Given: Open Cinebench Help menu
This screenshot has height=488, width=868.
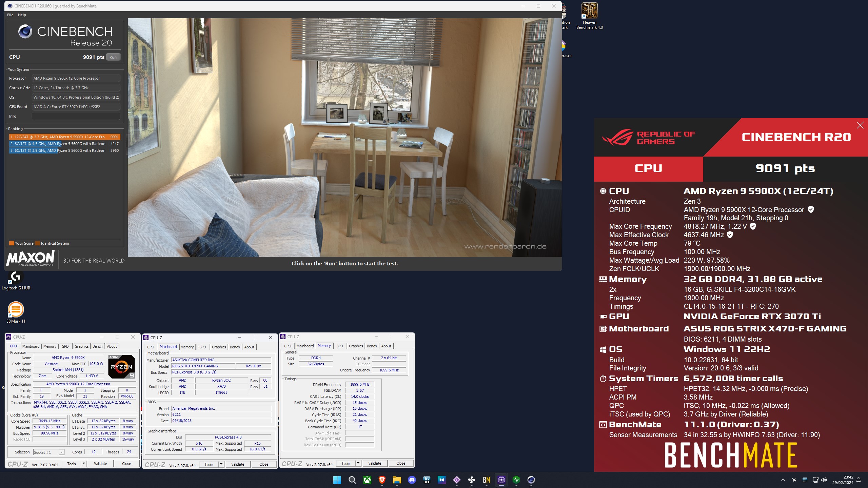Looking at the screenshot, I should pos(22,15).
